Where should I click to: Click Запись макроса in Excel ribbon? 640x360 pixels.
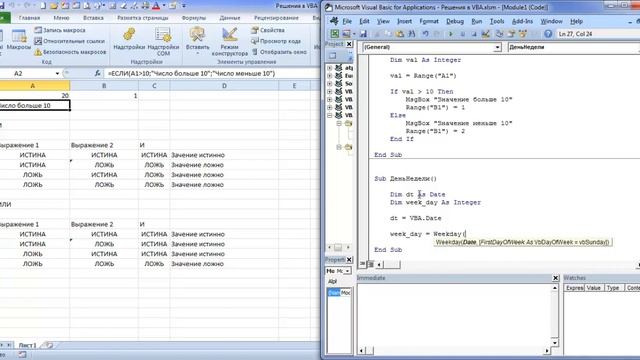click(60, 30)
